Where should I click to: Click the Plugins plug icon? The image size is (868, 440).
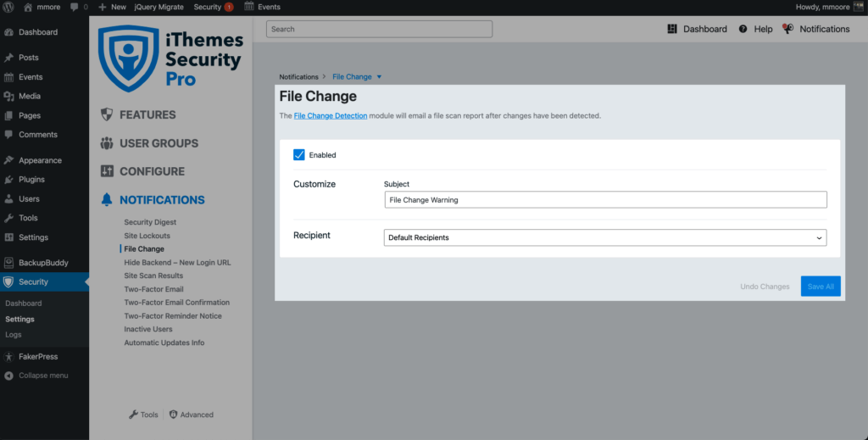(x=8, y=180)
